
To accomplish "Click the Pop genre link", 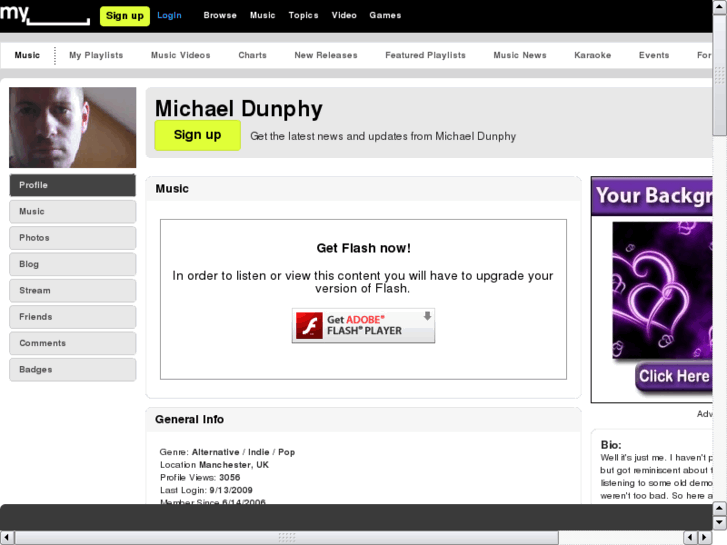I will pyautogui.click(x=287, y=452).
